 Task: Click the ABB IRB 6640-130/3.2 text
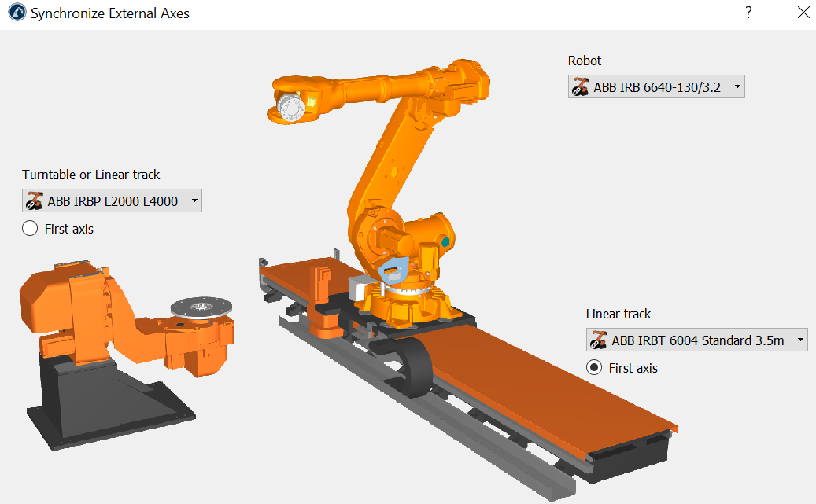(x=657, y=87)
